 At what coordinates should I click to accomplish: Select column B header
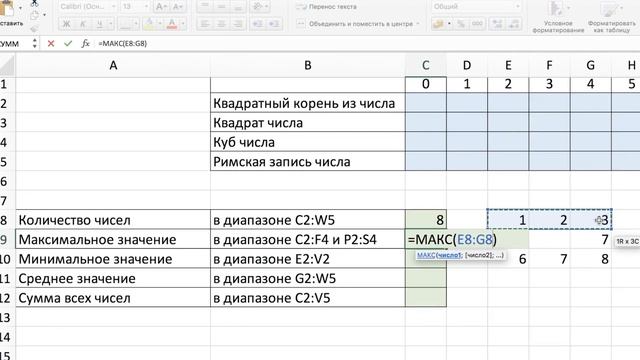click(308, 65)
